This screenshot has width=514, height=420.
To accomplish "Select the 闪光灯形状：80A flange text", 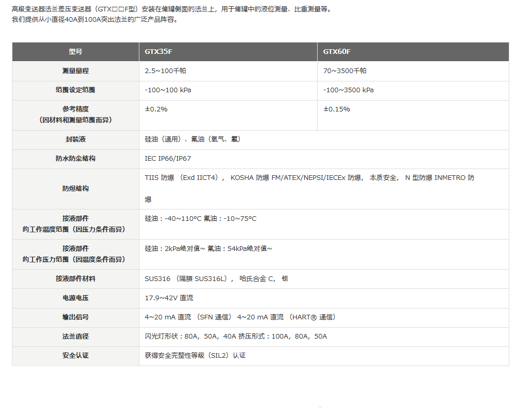I will (236, 337).
